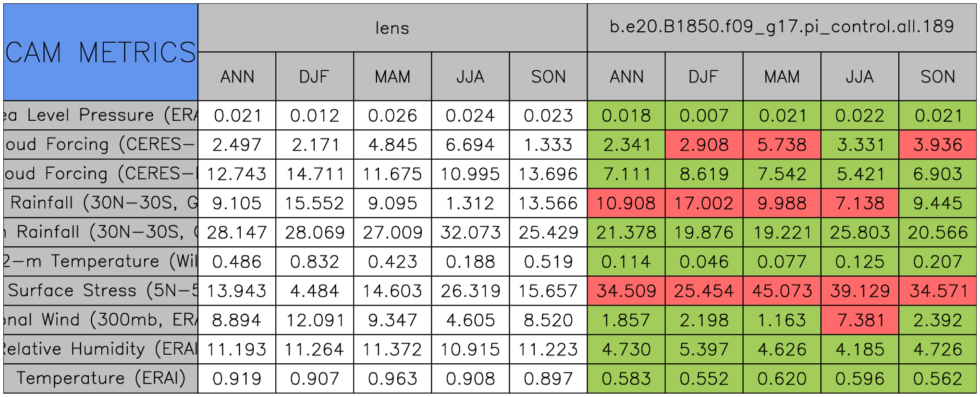Screen dimensions: 980x397
Task: Click the cell showing 32.073
Action: coord(471,233)
